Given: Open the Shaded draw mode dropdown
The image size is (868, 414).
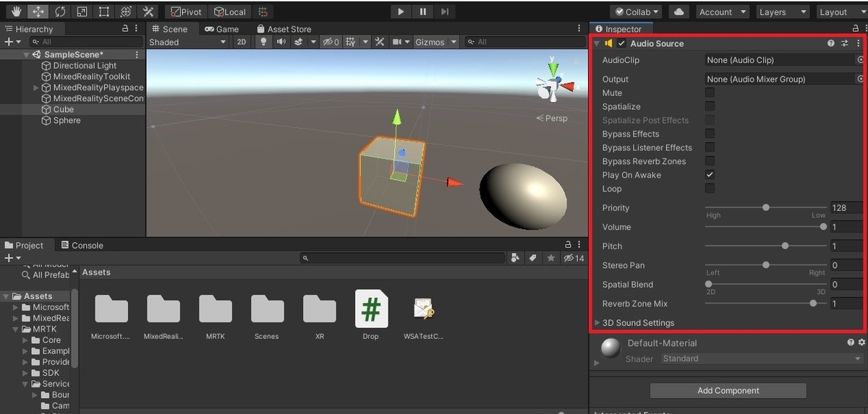Looking at the screenshot, I should pyautogui.click(x=187, y=42).
